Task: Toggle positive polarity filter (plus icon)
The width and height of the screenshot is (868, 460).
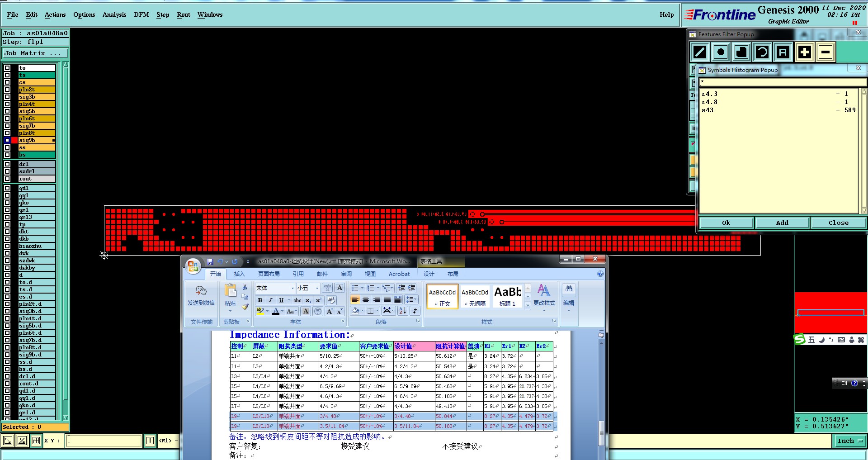Action: 804,52
